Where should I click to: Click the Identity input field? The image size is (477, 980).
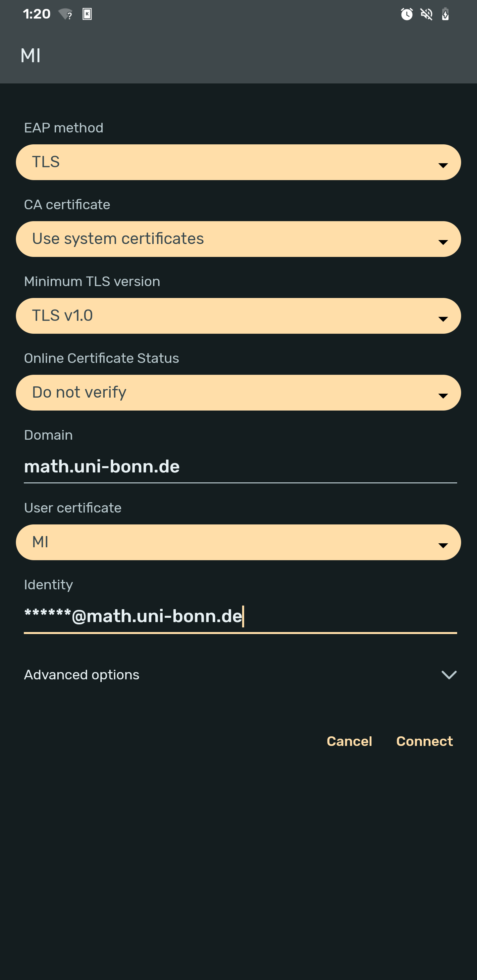[238, 615]
